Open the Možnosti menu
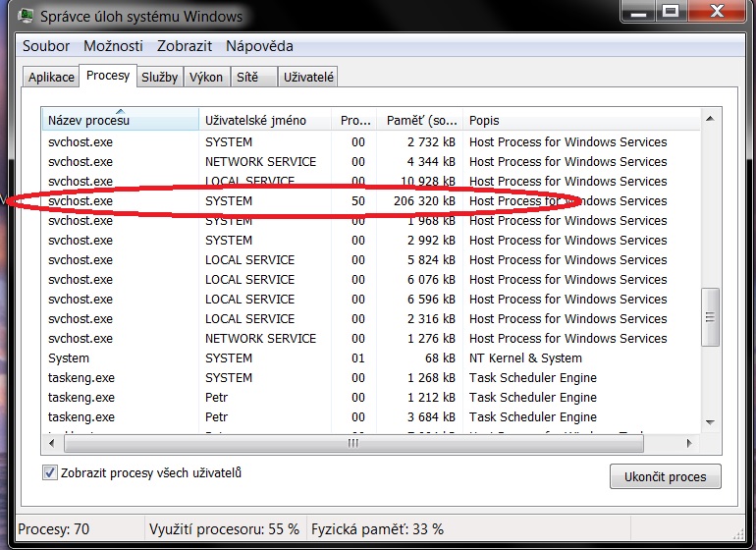The height and width of the screenshot is (550, 756). [113, 46]
